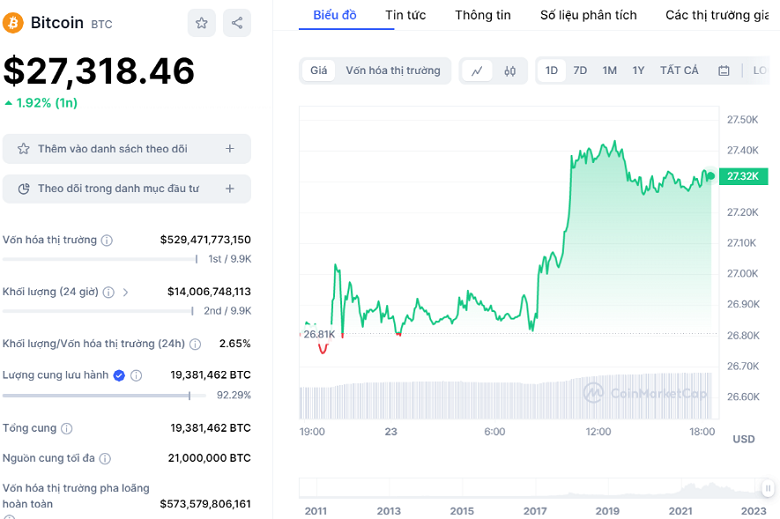
Task: Click the share icon next to Bitcoin
Action: [237, 23]
